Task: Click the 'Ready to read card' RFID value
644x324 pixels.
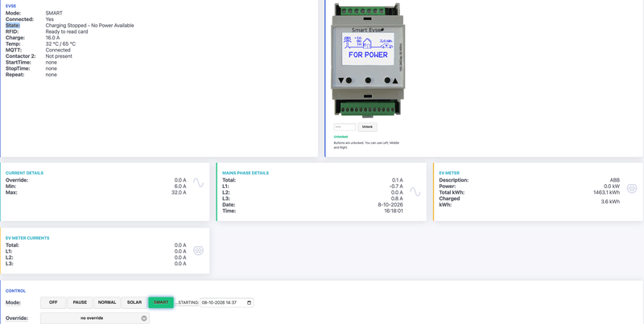Action: [67, 31]
